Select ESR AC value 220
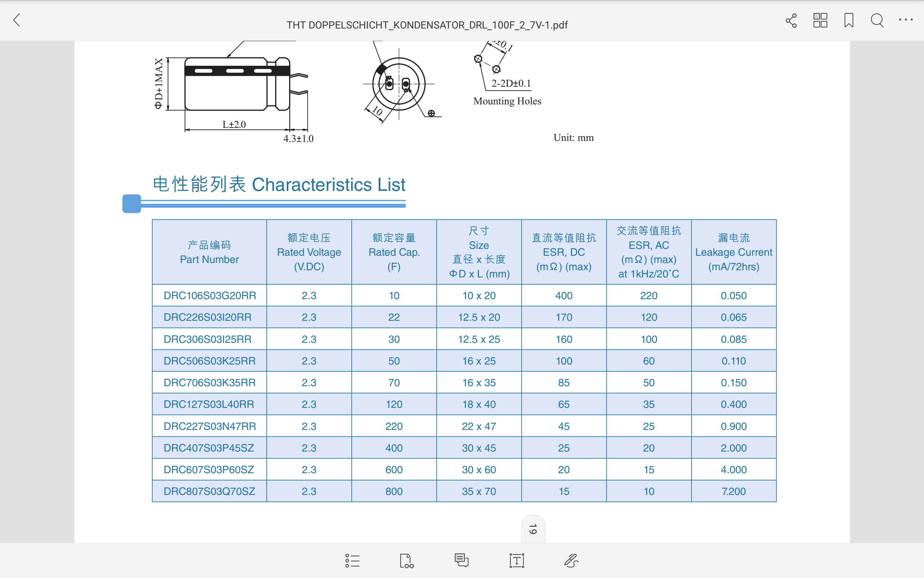The height and width of the screenshot is (578, 924). (x=649, y=296)
